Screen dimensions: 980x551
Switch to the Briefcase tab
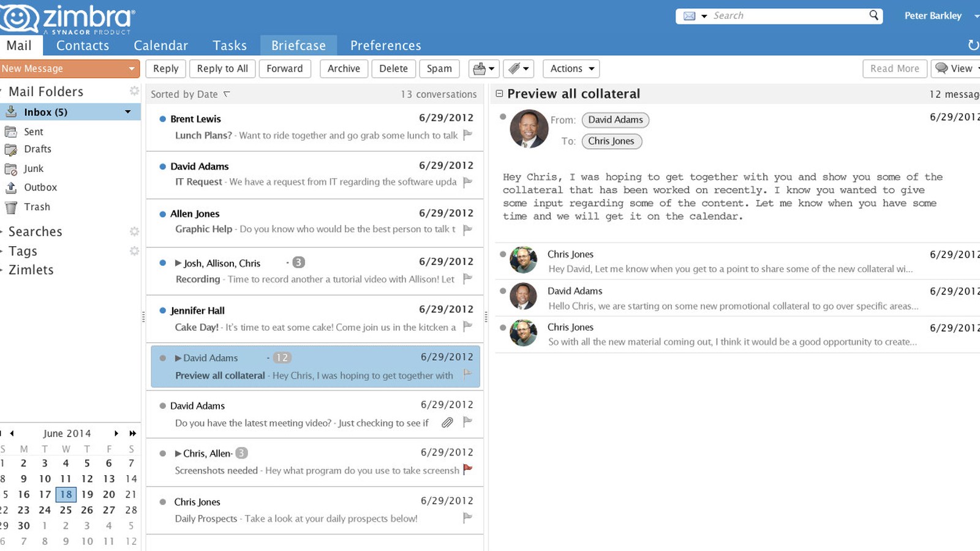pos(298,45)
